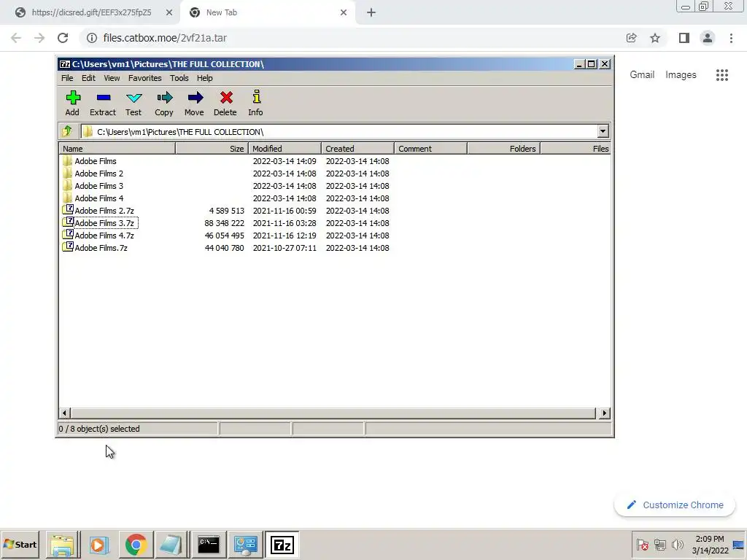Screen dimensions: 747x560
Task: Open the Chrome profile avatar
Action: [x=708, y=38]
